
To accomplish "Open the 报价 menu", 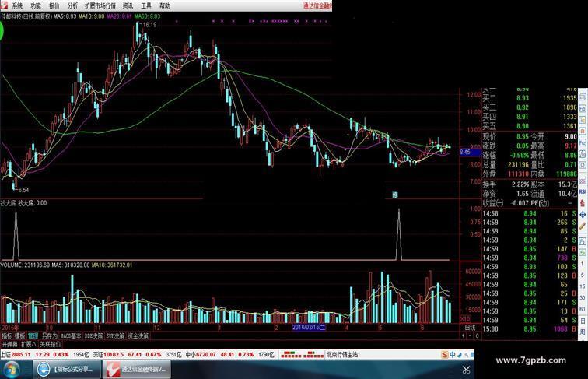I will tap(54, 5).
